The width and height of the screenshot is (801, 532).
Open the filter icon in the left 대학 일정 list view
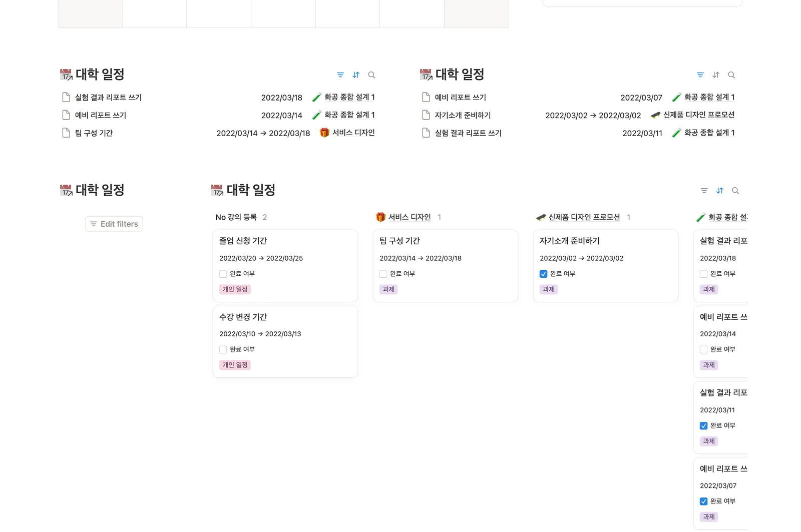pyautogui.click(x=340, y=75)
